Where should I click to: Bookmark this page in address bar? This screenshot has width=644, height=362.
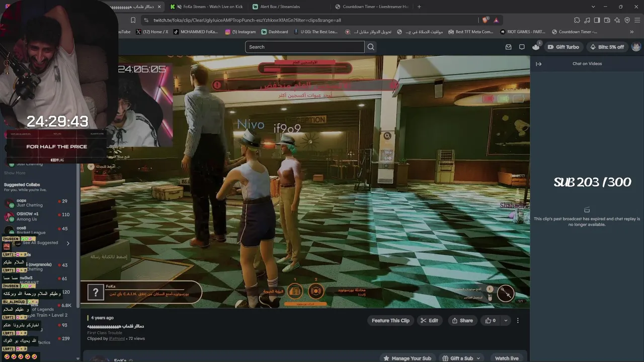pyautogui.click(x=133, y=20)
